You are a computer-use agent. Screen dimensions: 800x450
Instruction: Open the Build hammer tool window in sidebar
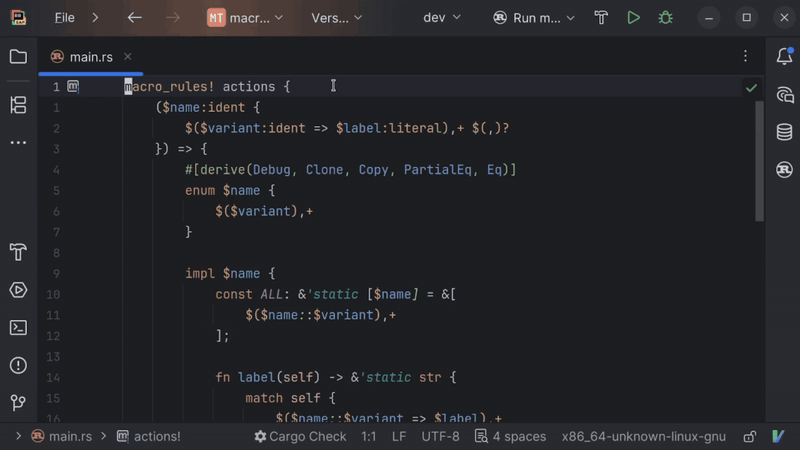pos(18,252)
